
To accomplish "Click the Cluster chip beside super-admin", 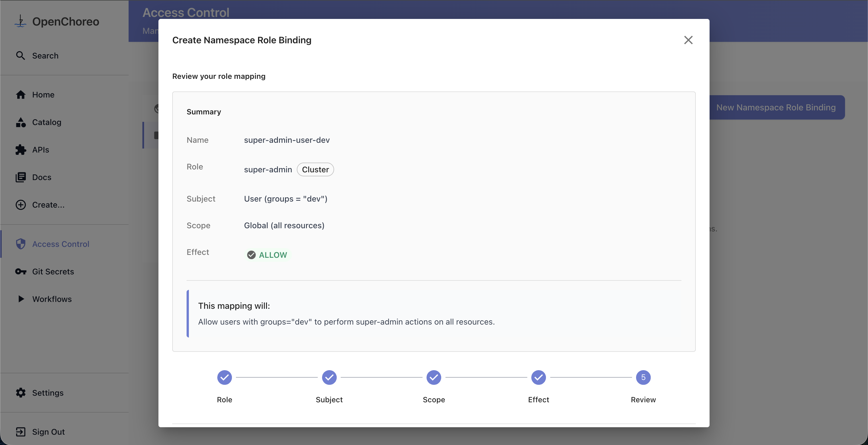I will [315, 170].
